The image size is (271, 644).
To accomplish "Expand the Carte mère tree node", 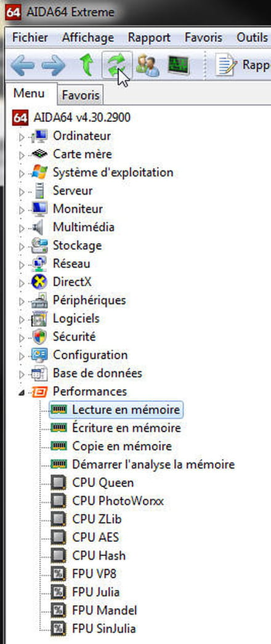I will click(x=22, y=155).
